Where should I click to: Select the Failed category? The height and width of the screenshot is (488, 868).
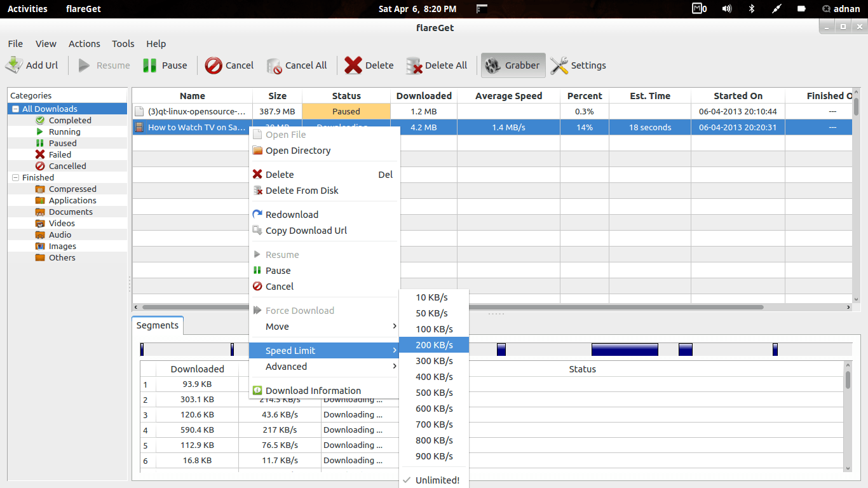pos(60,154)
